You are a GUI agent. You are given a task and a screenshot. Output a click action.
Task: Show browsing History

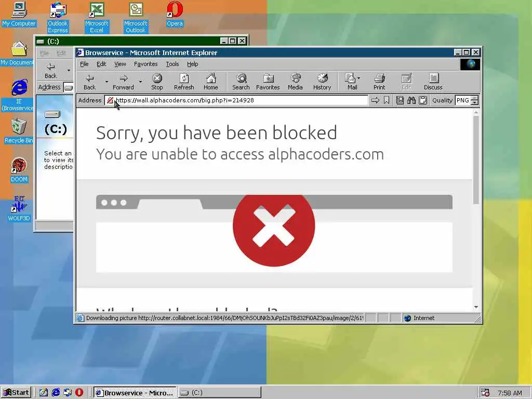pos(322,82)
